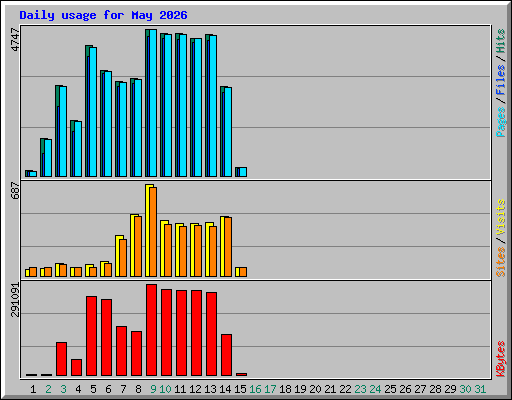Click day 30 on the x-axis
Viewport: 512px width, 400px height.
click(465, 389)
